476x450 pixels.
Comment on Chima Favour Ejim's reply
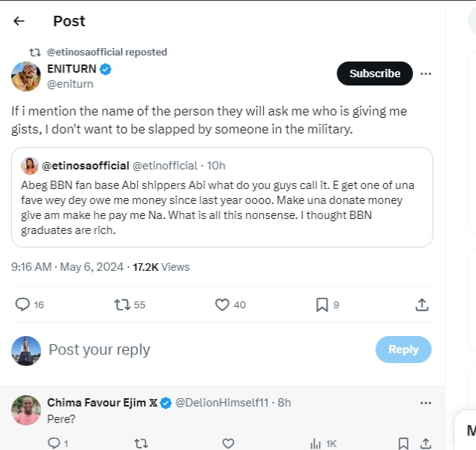[x=53, y=443]
